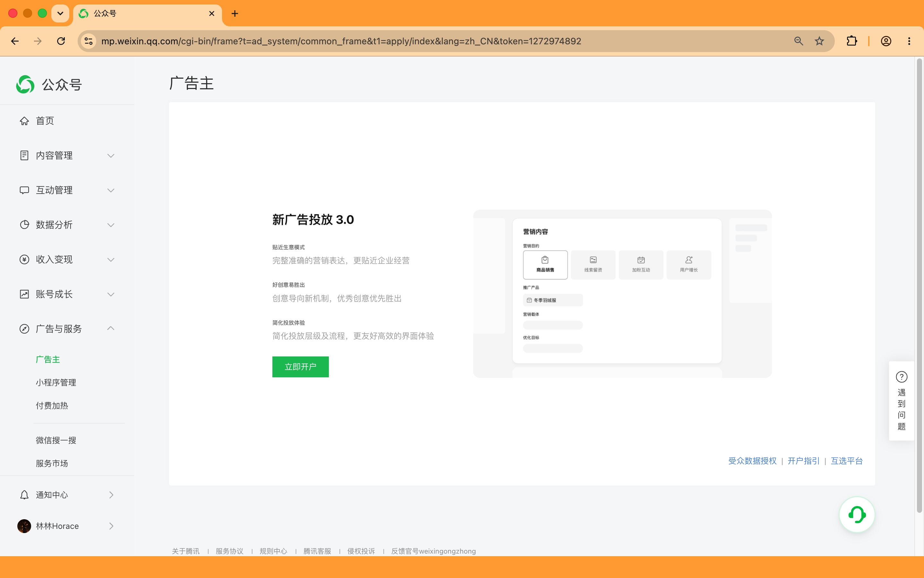This screenshot has width=924, height=578.
Task: Click the chat bubble icon beside 互动管理
Action: point(24,190)
